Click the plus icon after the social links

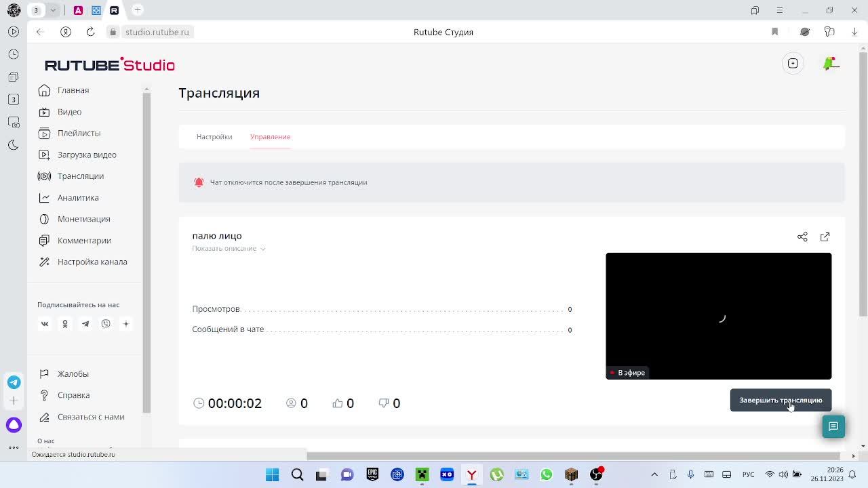[125, 324]
